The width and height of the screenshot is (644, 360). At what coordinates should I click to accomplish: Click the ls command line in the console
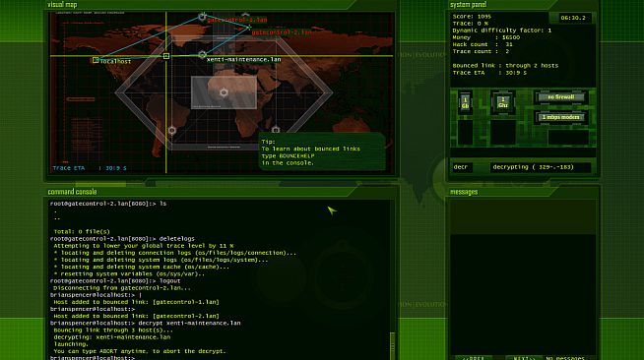point(108,204)
